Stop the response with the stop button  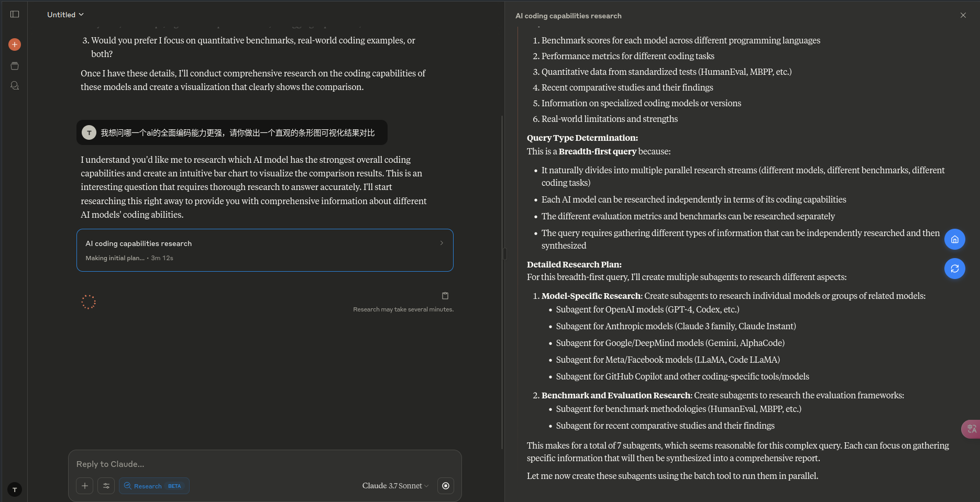[446, 486]
